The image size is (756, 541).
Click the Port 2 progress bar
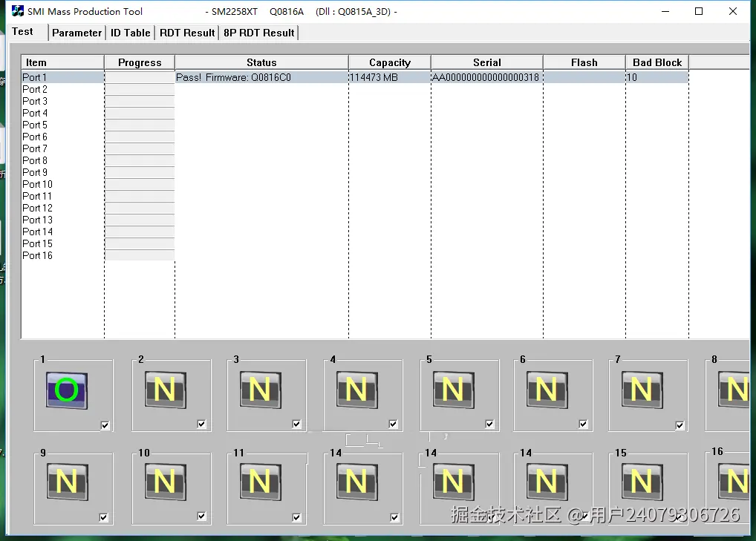(x=140, y=89)
